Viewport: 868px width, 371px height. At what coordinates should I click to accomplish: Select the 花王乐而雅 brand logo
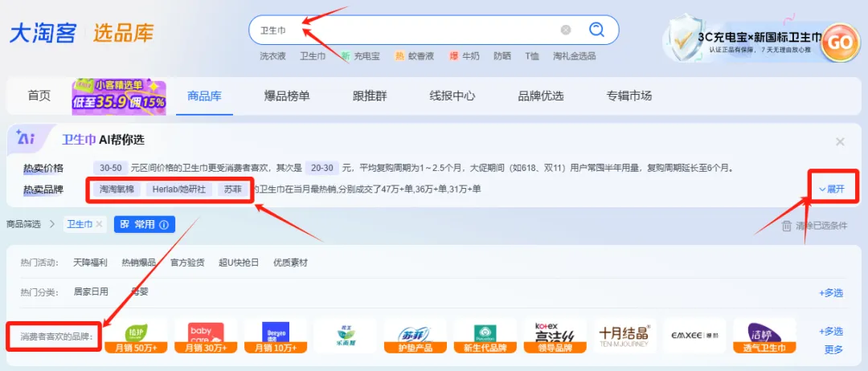point(345,336)
